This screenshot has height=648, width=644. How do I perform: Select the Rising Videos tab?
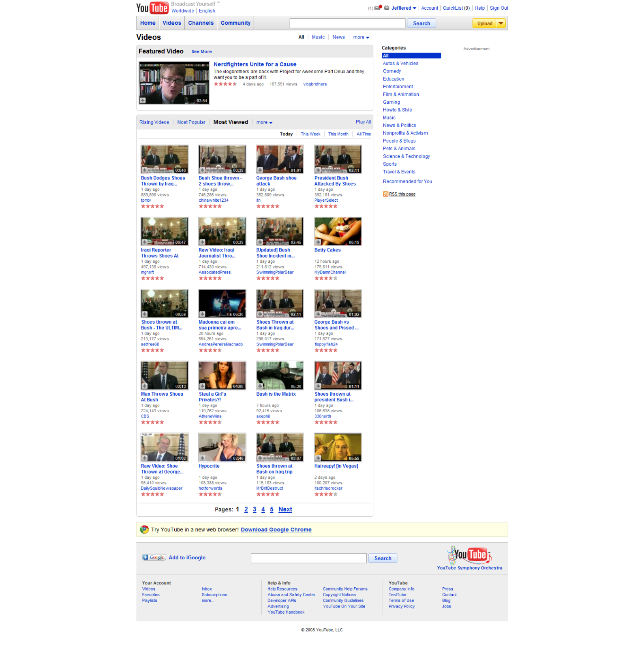coord(154,122)
